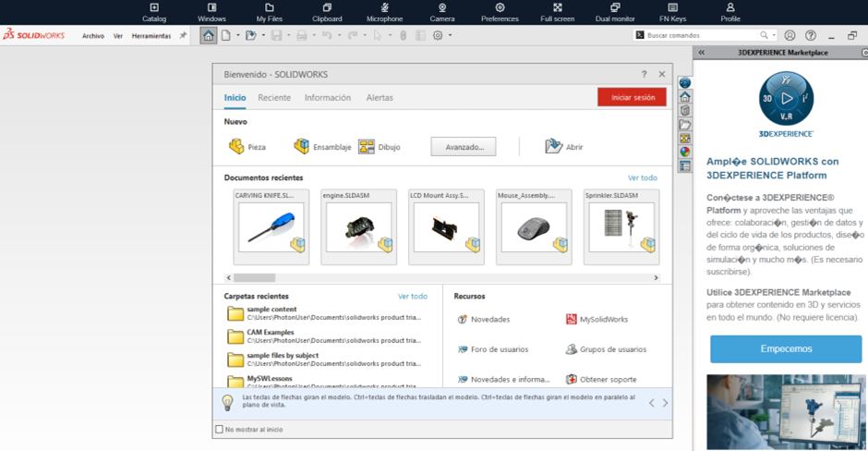
Task: Click the Print icon in toolbar
Action: click(302, 35)
